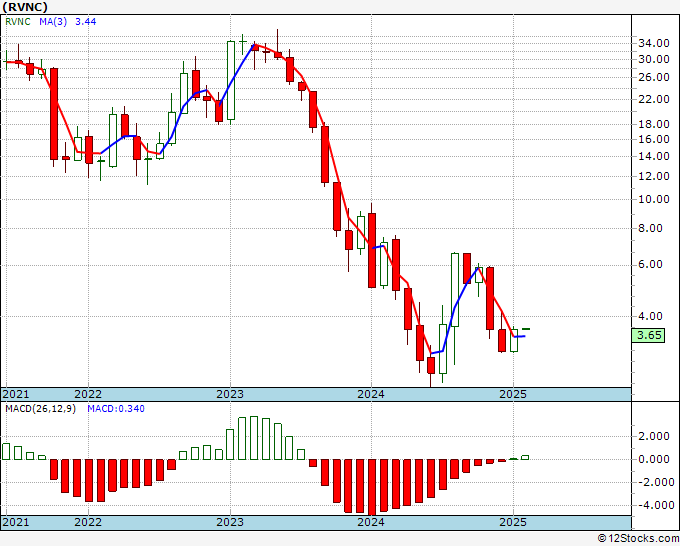Screen dimensions: 680x546
Task: Click the MA(3) indicator label
Action: coord(53,22)
